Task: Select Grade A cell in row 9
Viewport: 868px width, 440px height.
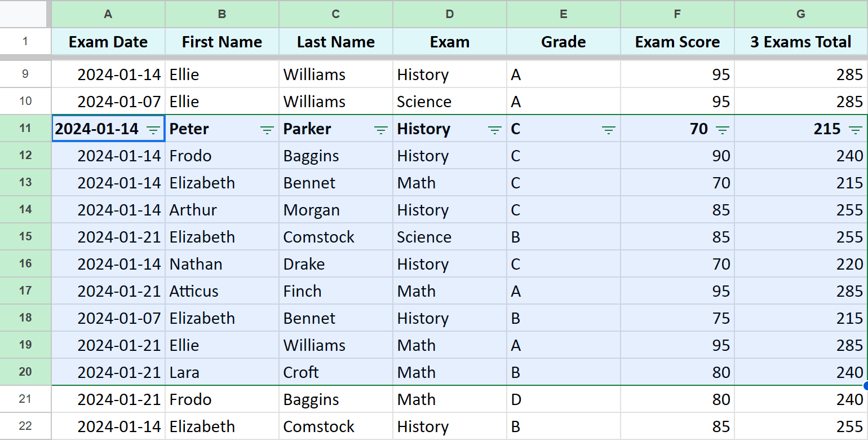Action: pos(564,74)
